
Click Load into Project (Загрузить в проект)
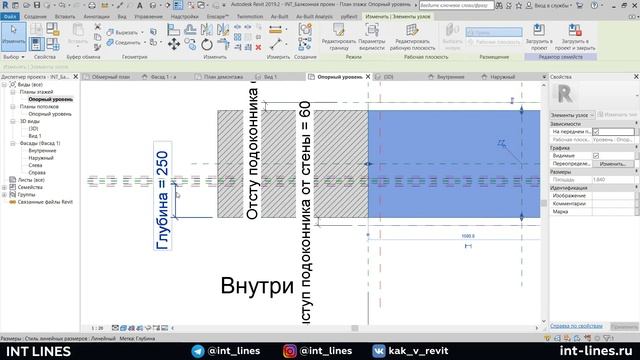pyautogui.click(x=539, y=37)
